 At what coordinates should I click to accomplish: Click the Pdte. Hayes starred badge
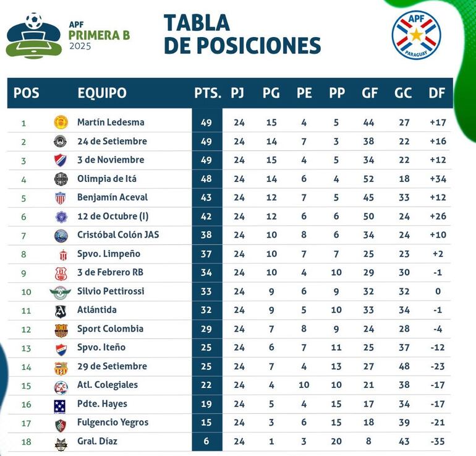[61, 405]
